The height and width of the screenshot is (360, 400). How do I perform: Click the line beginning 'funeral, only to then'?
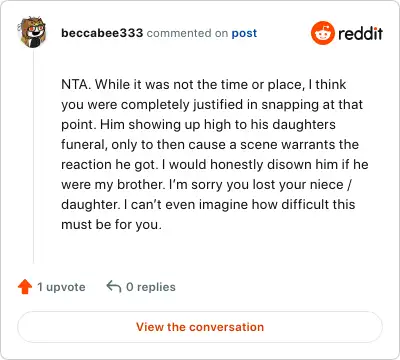[210, 145]
